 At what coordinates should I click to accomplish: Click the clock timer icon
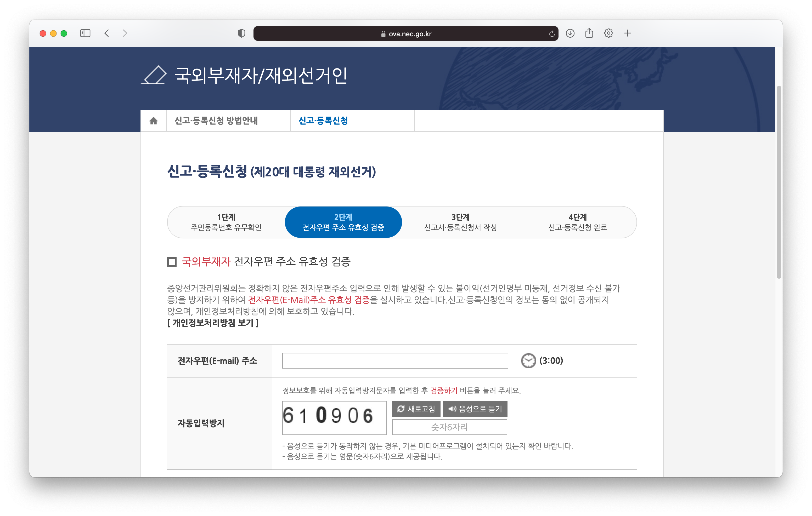(x=528, y=361)
